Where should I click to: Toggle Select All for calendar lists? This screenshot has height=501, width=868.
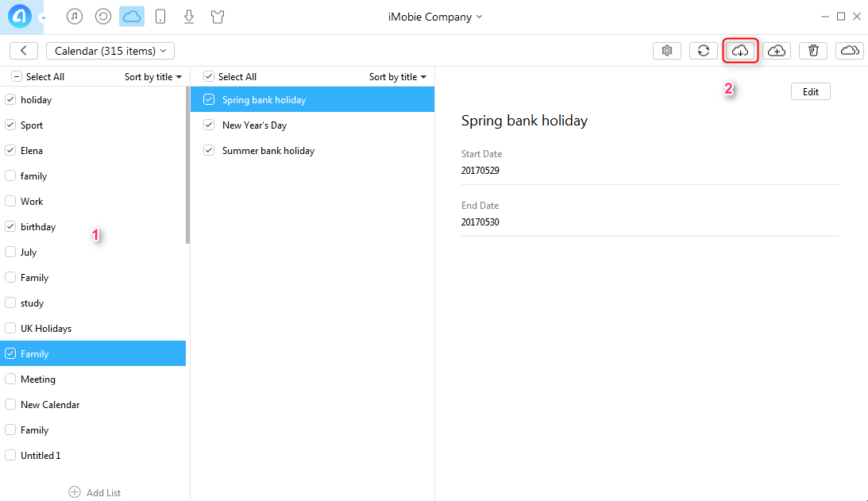(17, 77)
